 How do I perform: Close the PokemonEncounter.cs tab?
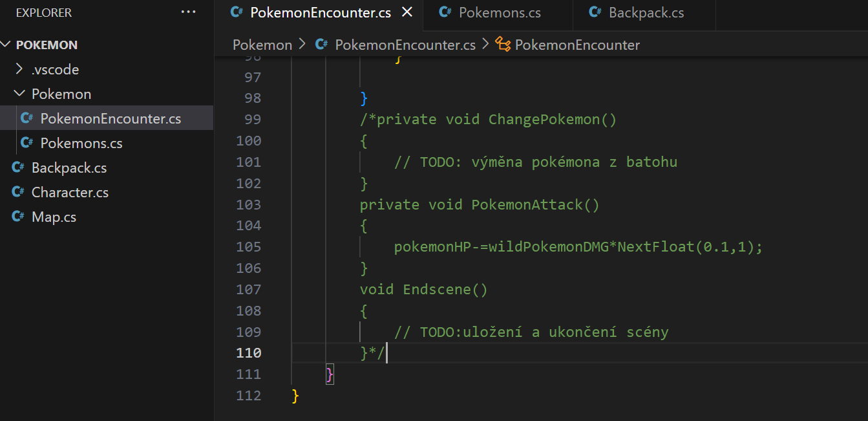(x=407, y=11)
